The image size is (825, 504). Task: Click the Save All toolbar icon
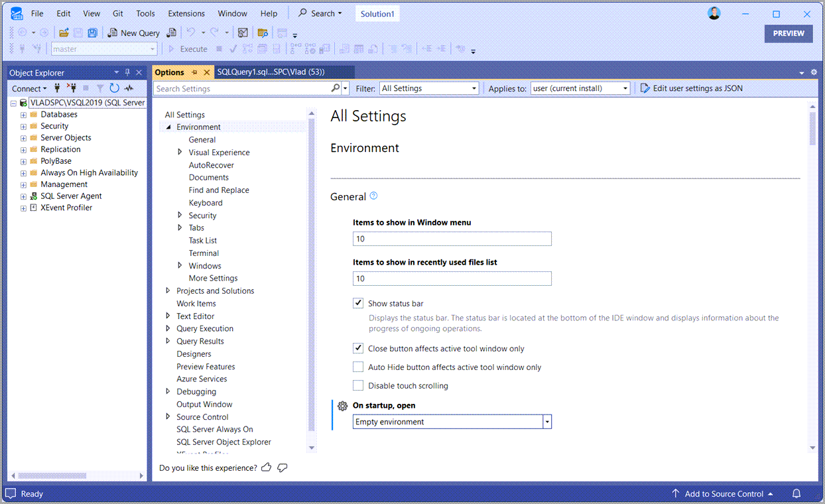pyautogui.click(x=92, y=32)
